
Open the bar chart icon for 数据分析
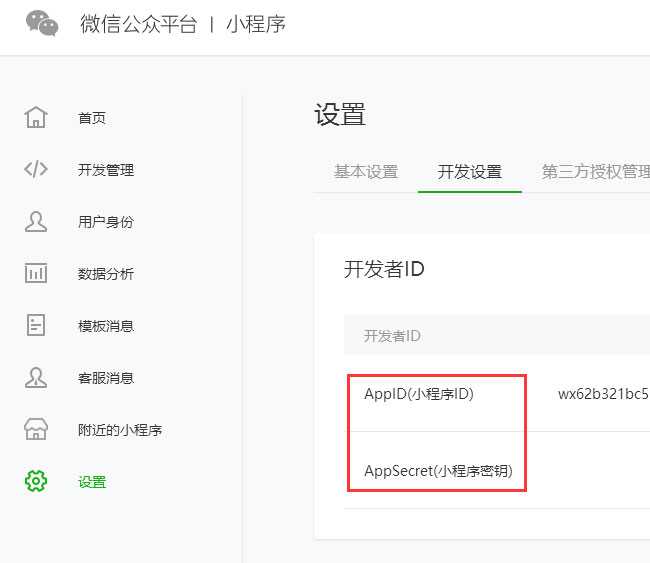click(36, 274)
